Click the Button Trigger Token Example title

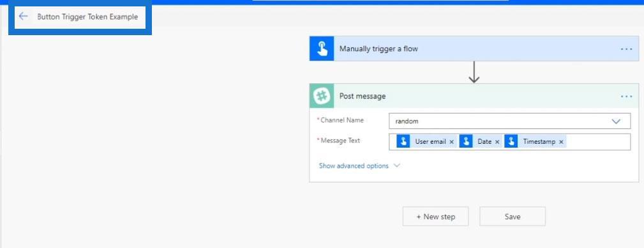click(x=87, y=17)
